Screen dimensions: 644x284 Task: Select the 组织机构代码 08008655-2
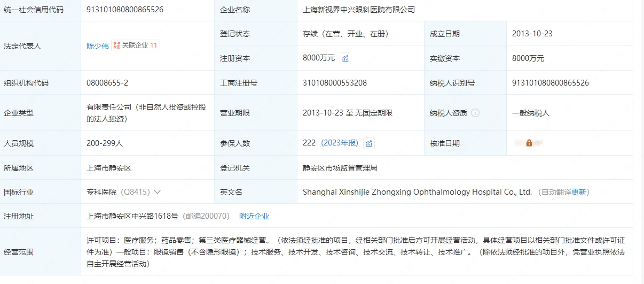click(x=107, y=83)
